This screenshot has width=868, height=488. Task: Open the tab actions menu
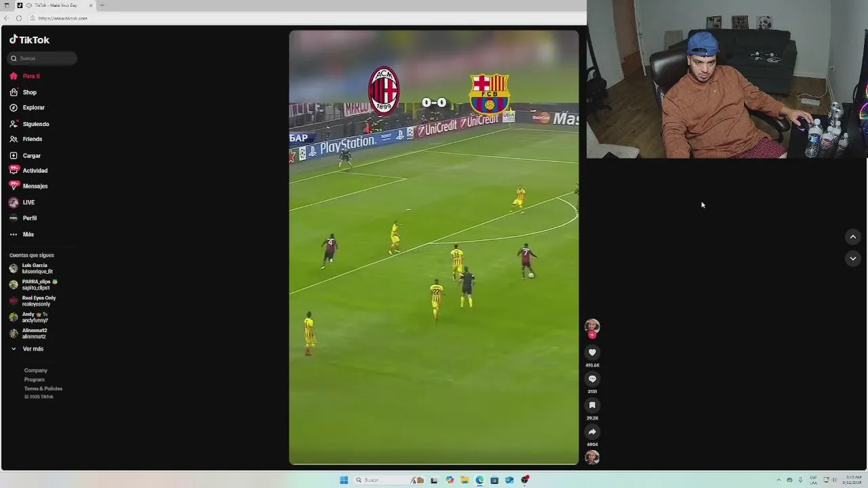(7, 5)
